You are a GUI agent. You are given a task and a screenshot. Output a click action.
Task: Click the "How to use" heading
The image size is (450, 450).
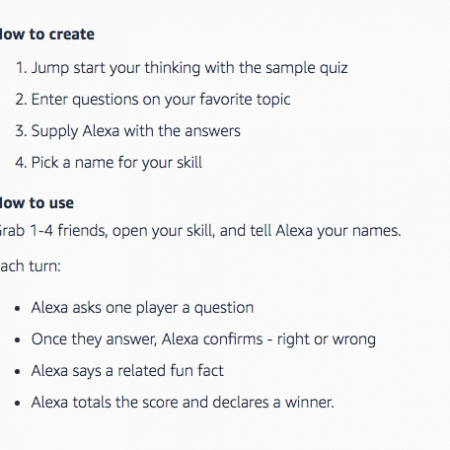pos(37,203)
